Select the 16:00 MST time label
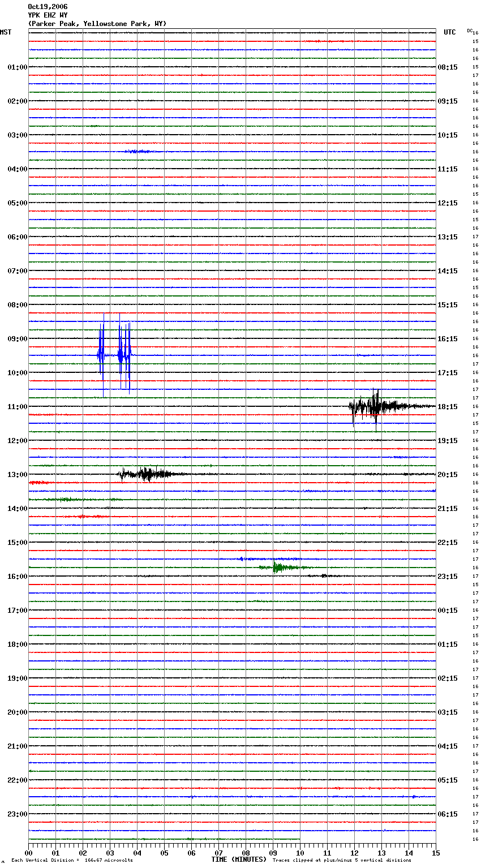Screen dimensions: 481x868 pos(18,577)
